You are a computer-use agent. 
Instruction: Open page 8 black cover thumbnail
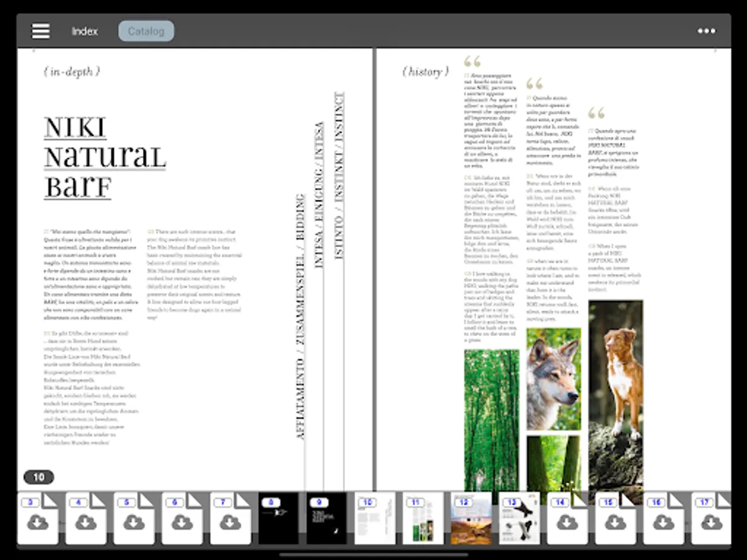[x=279, y=518]
